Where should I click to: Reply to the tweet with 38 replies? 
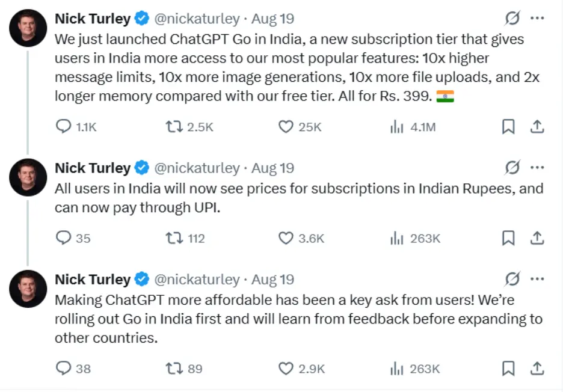[x=64, y=369]
